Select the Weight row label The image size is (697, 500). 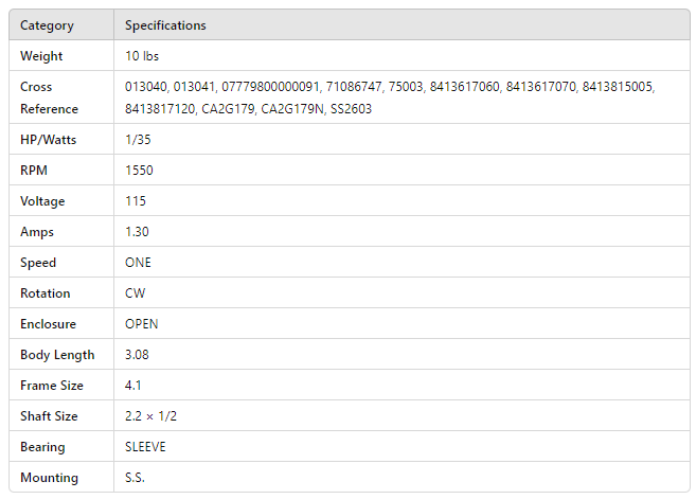click(x=41, y=56)
